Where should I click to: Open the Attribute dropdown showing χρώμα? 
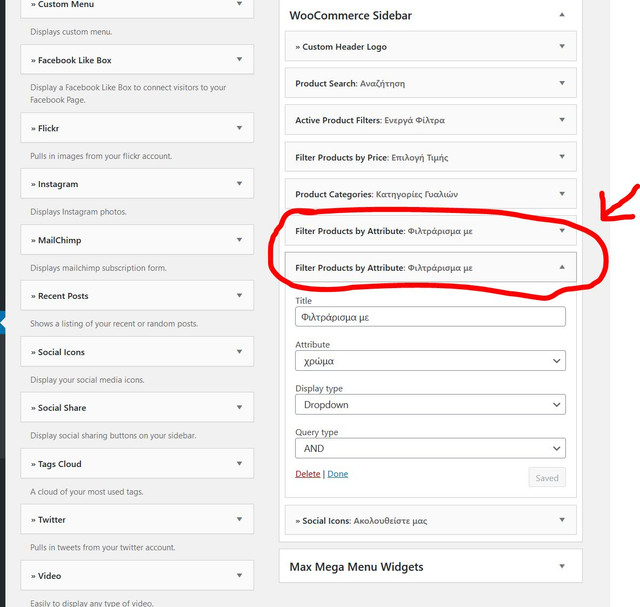click(x=430, y=361)
